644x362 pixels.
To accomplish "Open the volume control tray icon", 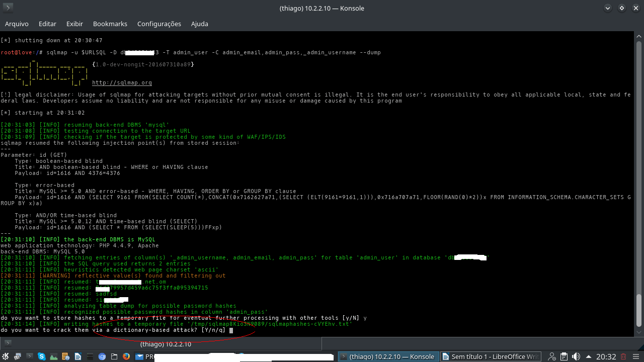I will point(577,356).
